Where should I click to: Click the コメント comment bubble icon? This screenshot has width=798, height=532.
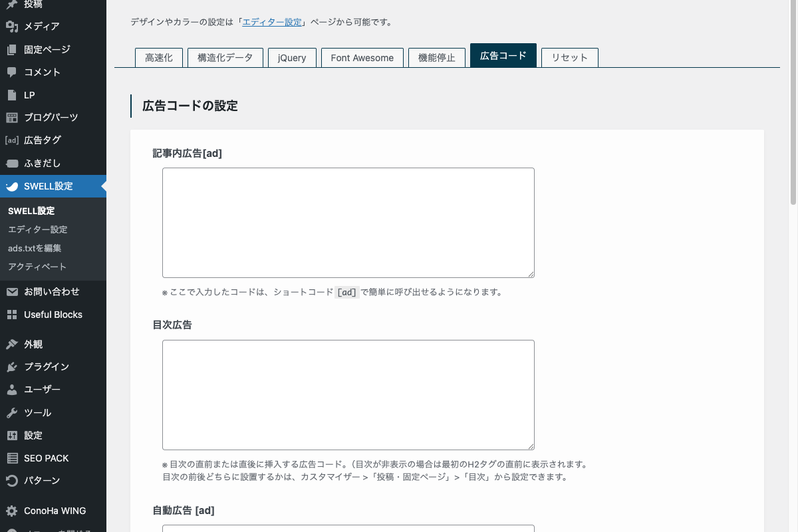point(12,72)
